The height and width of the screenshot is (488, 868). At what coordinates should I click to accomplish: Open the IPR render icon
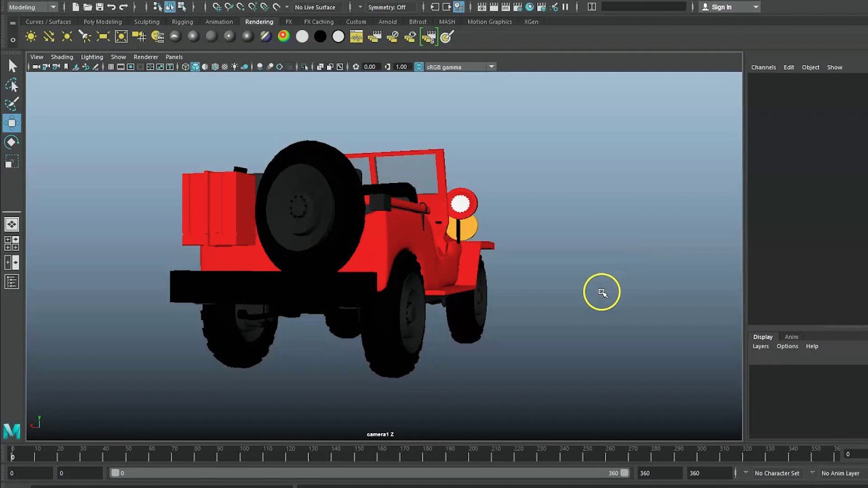[505, 7]
